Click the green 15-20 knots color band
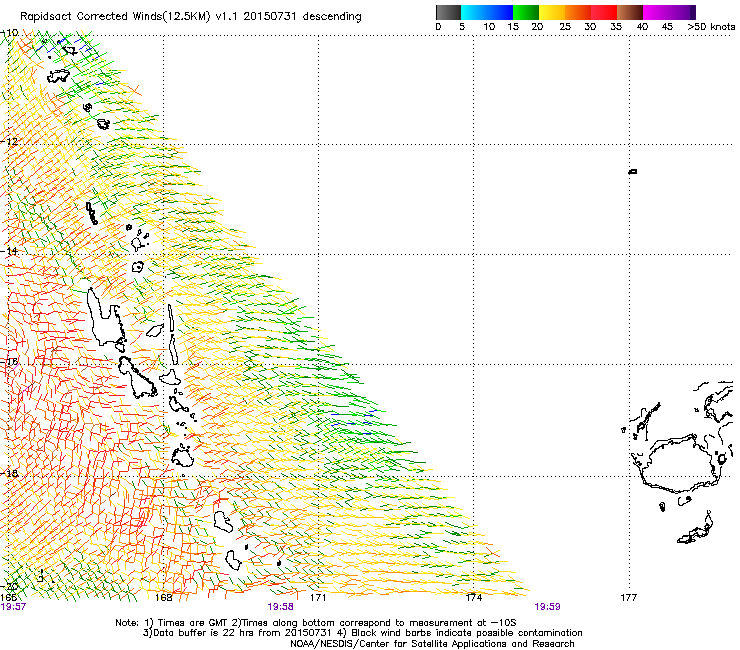 click(x=526, y=12)
